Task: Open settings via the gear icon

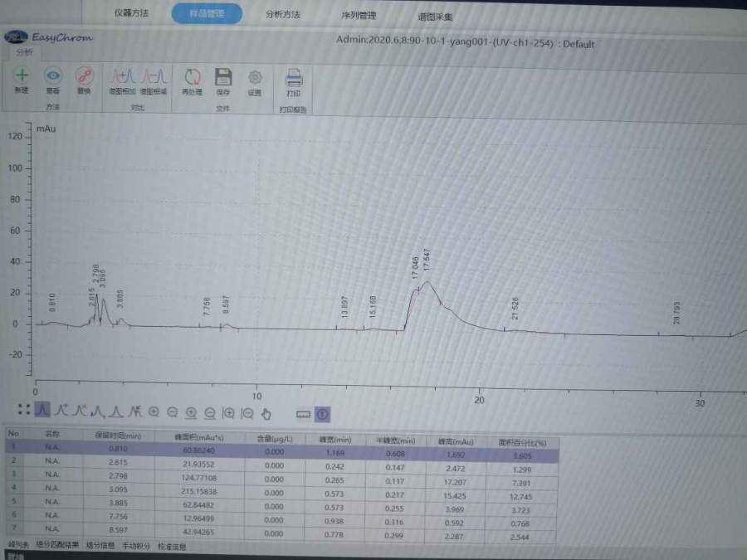Action: (255, 77)
